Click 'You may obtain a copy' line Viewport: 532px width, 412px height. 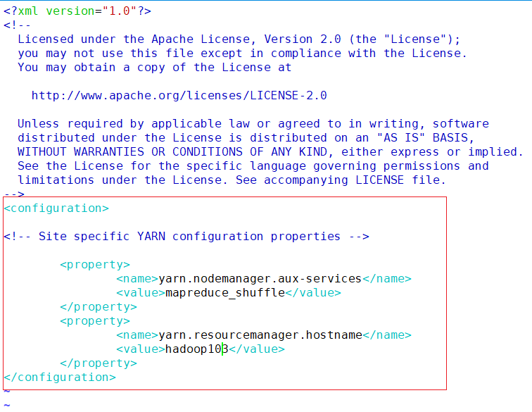click(x=154, y=67)
